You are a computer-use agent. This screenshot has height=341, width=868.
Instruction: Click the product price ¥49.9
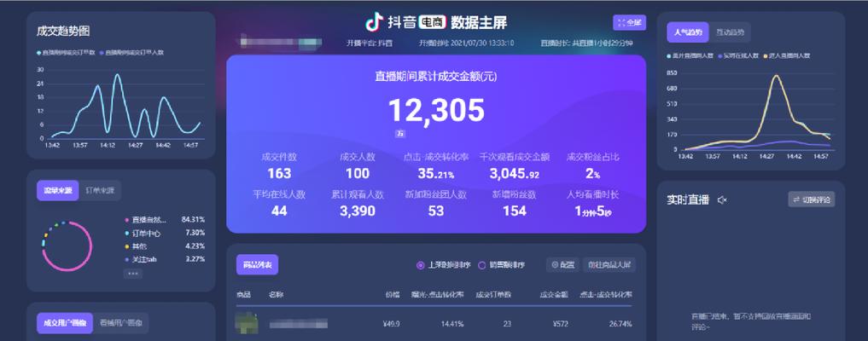click(x=392, y=324)
